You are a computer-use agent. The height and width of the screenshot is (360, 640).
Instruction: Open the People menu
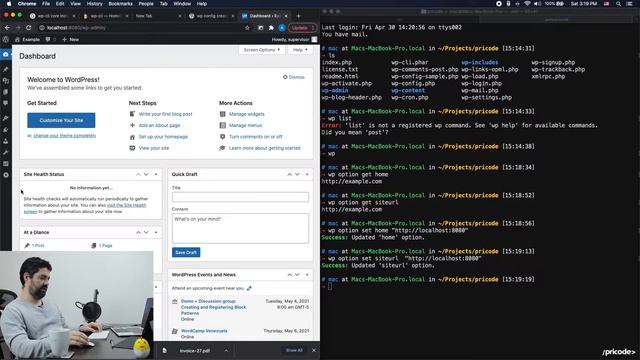(x=146, y=4)
